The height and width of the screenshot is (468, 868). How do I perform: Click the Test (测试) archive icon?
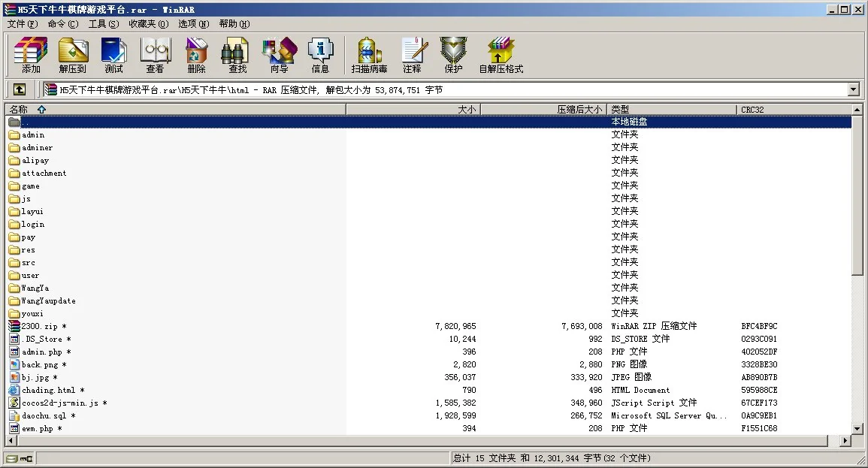tap(113, 55)
